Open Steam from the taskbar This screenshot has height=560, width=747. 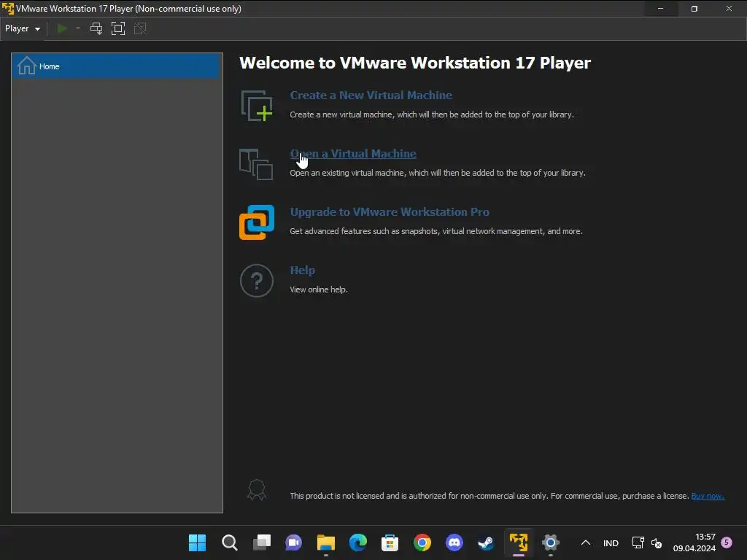coord(486,542)
